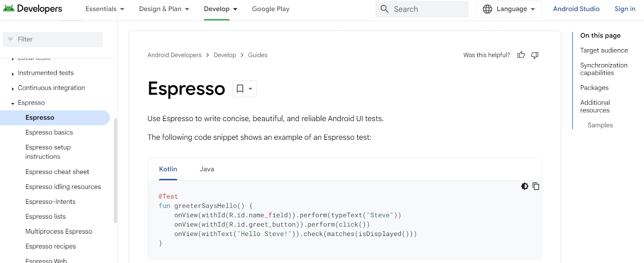The width and height of the screenshot is (644, 263).
Task: Open the Design & Plan dropdown
Action: pyautogui.click(x=164, y=9)
